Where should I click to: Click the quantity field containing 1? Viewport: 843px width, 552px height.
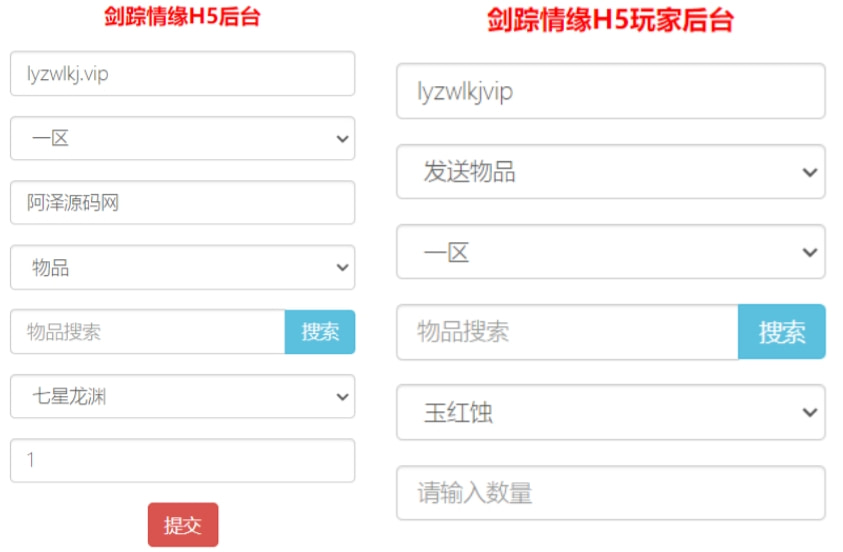(182, 461)
